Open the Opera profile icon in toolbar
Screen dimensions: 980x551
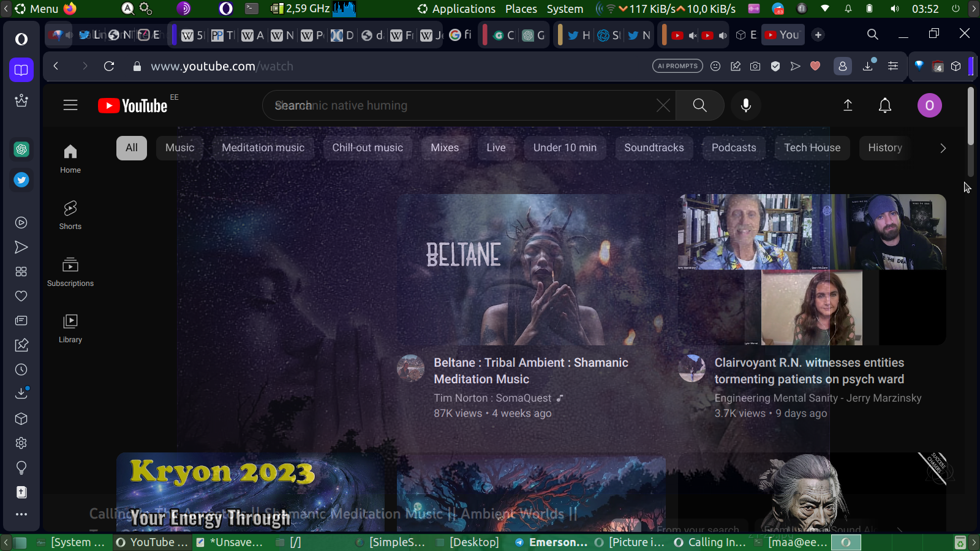[x=843, y=66]
